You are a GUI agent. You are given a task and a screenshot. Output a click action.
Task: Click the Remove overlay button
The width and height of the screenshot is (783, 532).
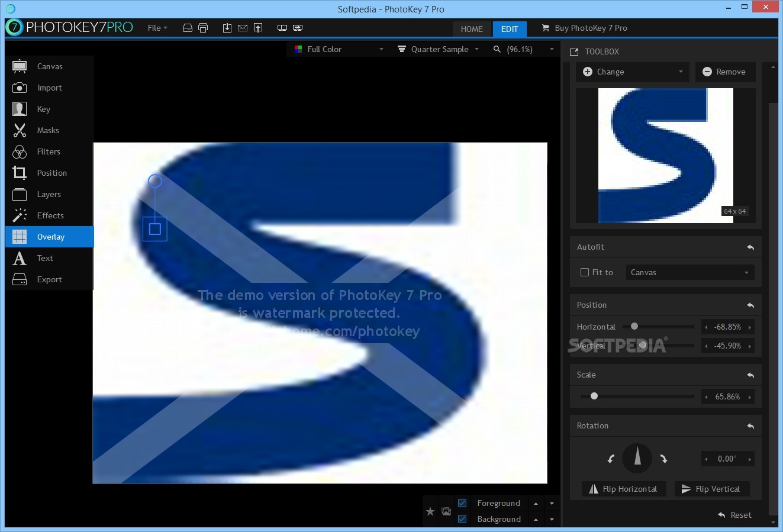(725, 72)
